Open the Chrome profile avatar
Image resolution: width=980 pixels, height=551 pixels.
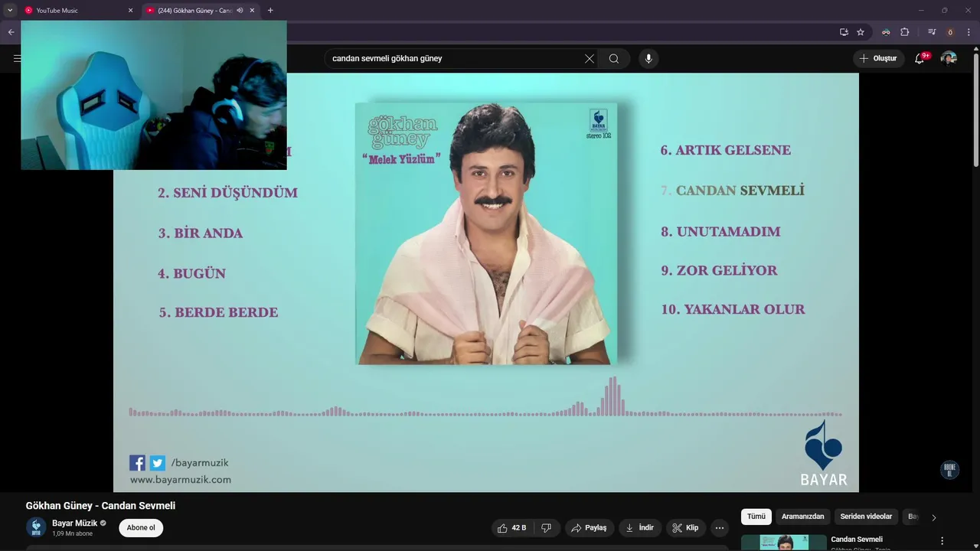tap(950, 32)
